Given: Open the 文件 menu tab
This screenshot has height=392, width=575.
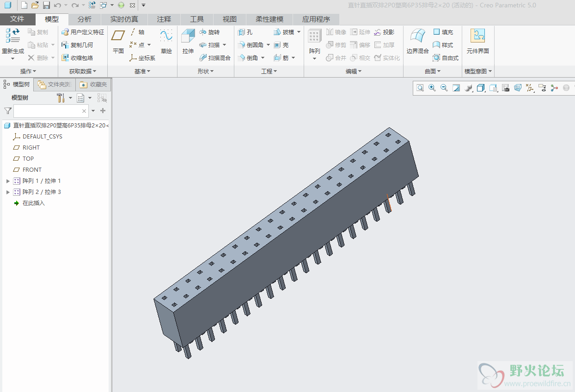Looking at the screenshot, I should tap(18, 19).
